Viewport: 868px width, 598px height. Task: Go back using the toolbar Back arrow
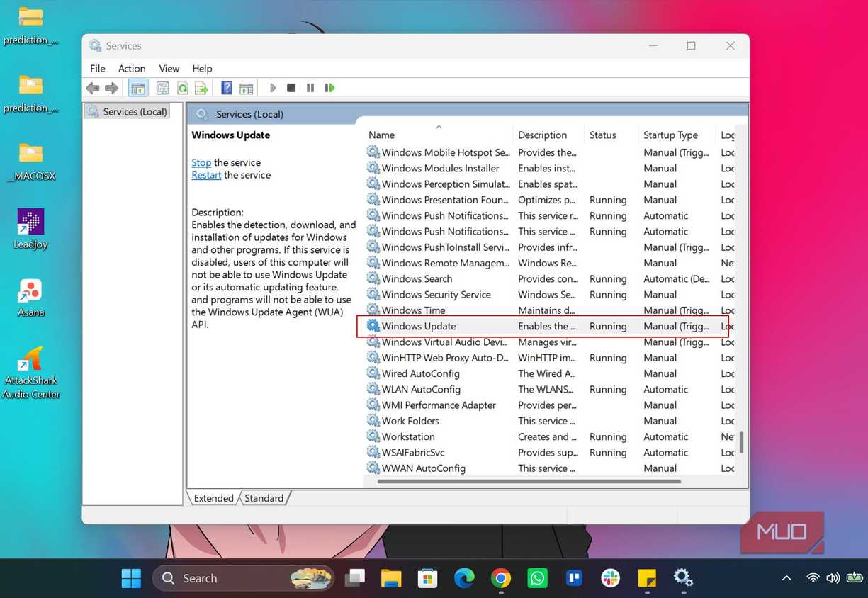pos(93,88)
